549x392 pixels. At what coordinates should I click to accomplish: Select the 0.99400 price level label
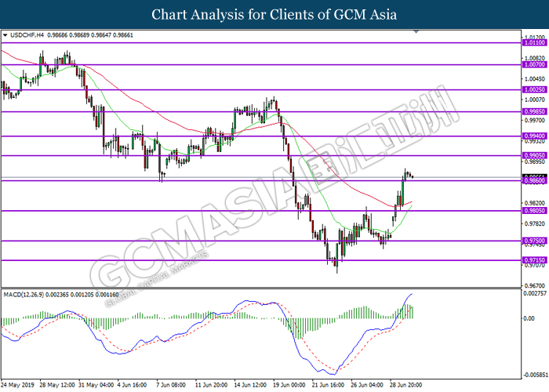(534, 136)
